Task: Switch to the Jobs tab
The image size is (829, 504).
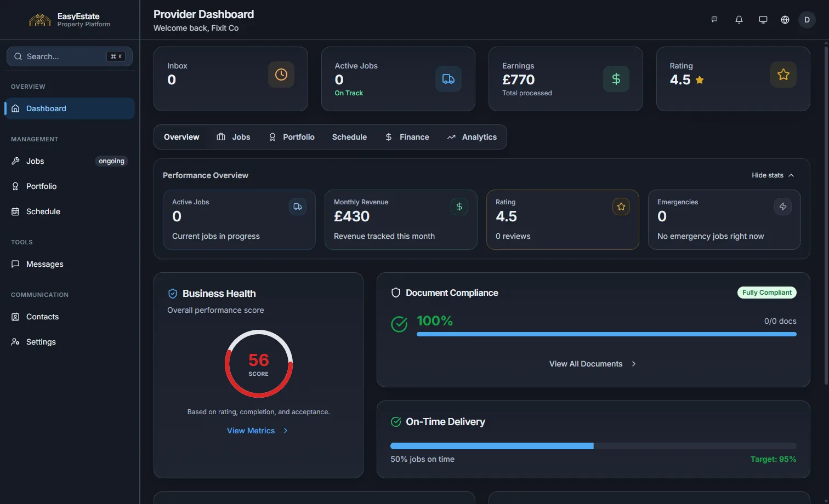Action: [234, 137]
